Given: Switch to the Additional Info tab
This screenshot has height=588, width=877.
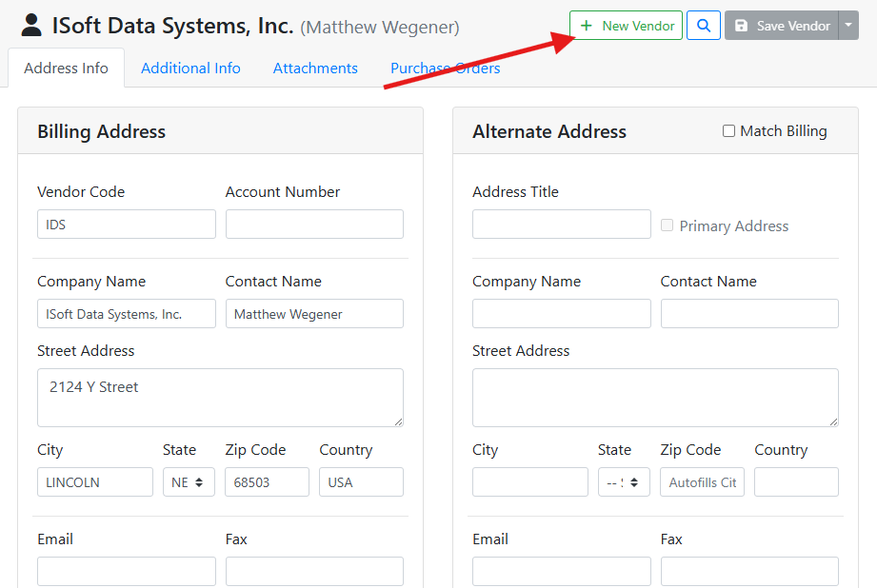Looking at the screenshot, I should point(190,69).
